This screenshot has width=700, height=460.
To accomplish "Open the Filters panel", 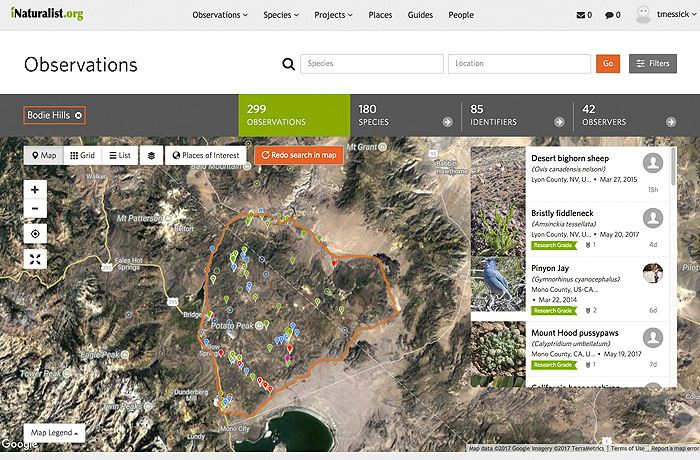I will 653,64.
